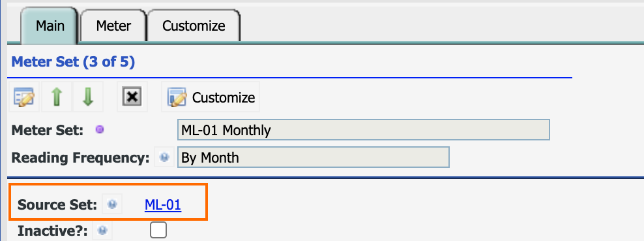Follow the ML-01 source set link

(163, 204)
